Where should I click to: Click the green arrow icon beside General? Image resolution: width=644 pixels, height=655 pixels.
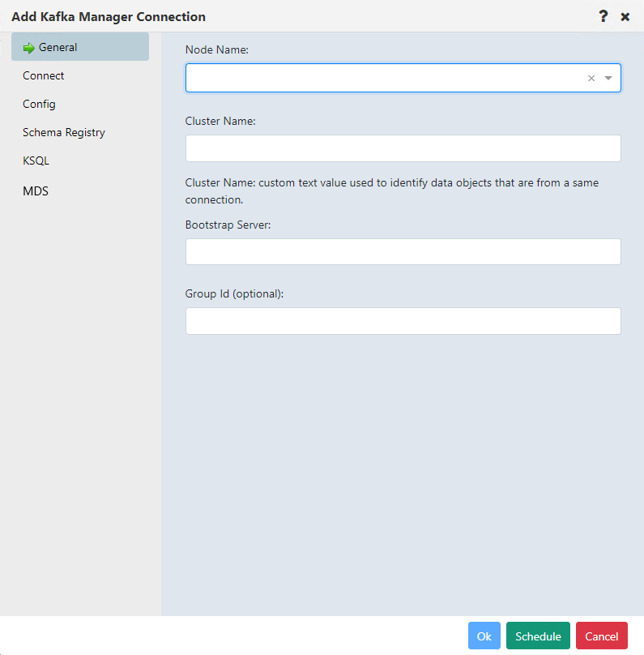(29, 48)
